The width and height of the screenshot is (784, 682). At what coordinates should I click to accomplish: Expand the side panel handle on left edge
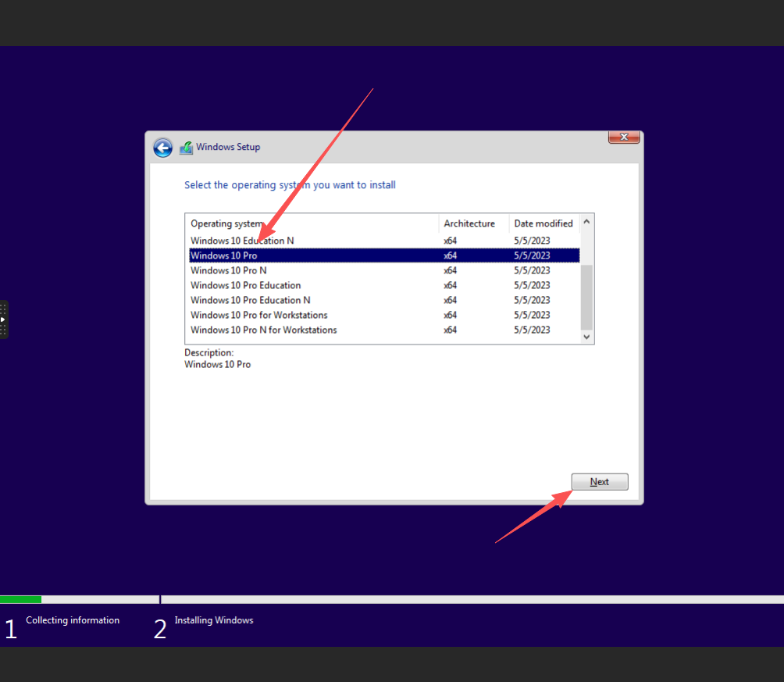pyautogui.click(x=3, y=320)
